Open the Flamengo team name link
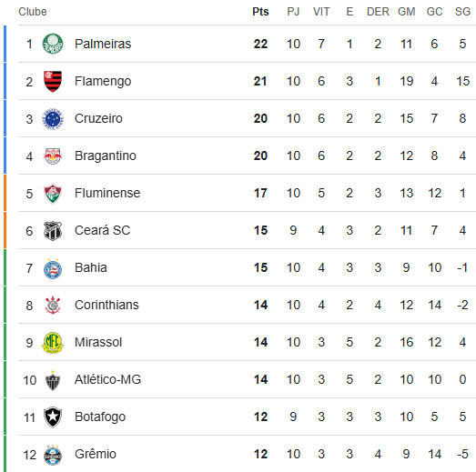 103,81
